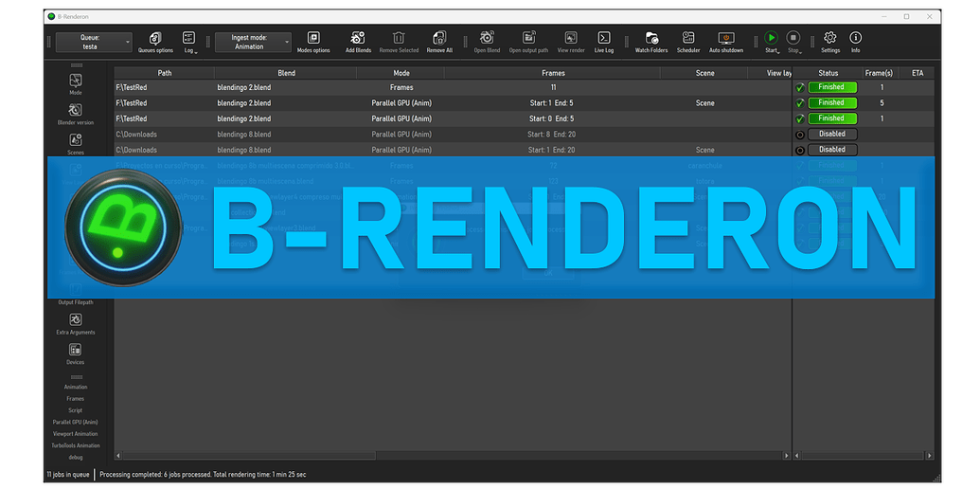980x490 pixels.
Task: Click the Open output path icon
Action: pos(528,38)
